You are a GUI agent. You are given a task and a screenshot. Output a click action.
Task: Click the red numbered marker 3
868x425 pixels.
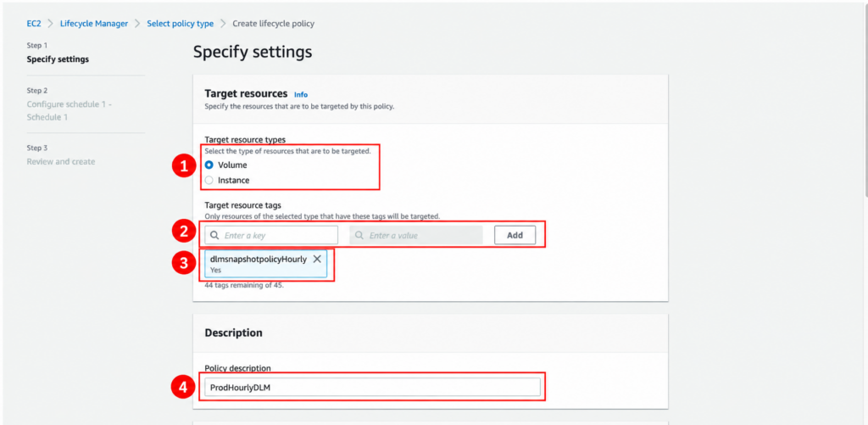[184, 264]
